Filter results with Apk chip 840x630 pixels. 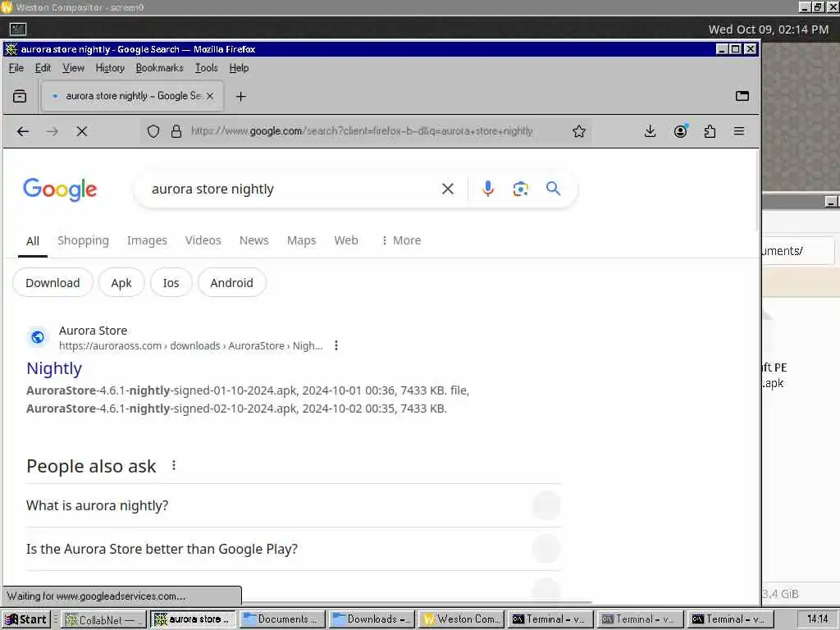click(121, 283)
